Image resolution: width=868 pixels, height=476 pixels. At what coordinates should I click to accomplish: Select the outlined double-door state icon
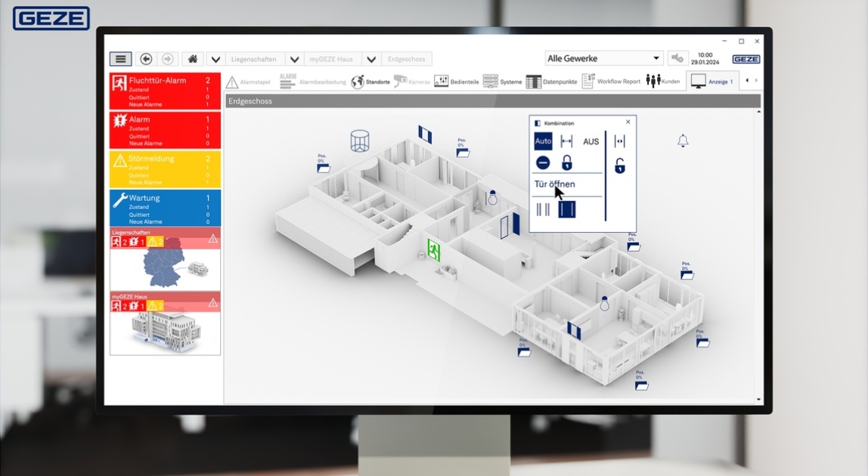[x=543, y=209]
